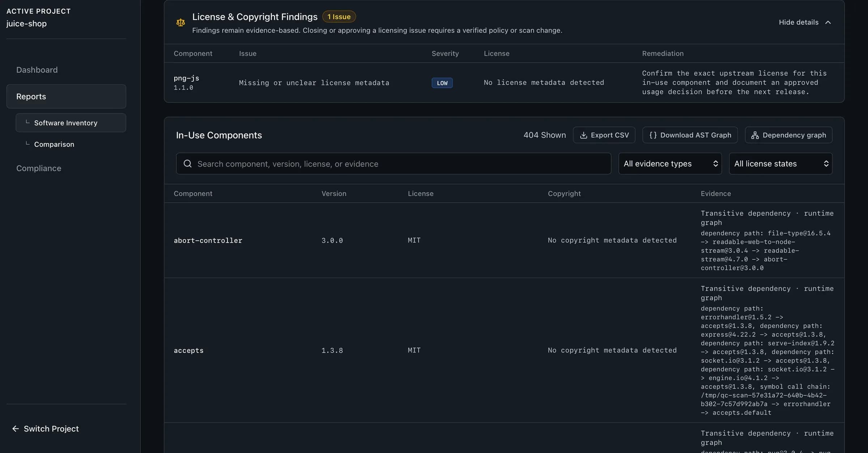Screen dimensions: 868x453
Task: Click the Issue column header in findings table
Action: 248,54
